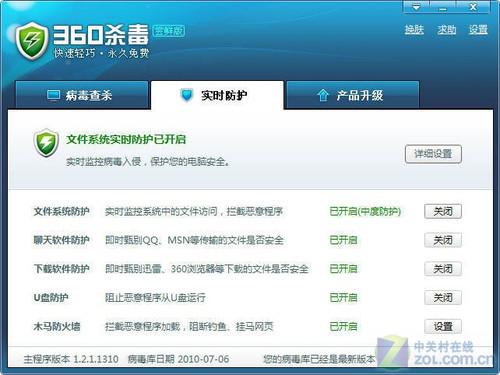This screenshot has width=500, height=375.
Task: Click description 拦截恶意程序加载，阻断钓鱼
Action: 189,326
